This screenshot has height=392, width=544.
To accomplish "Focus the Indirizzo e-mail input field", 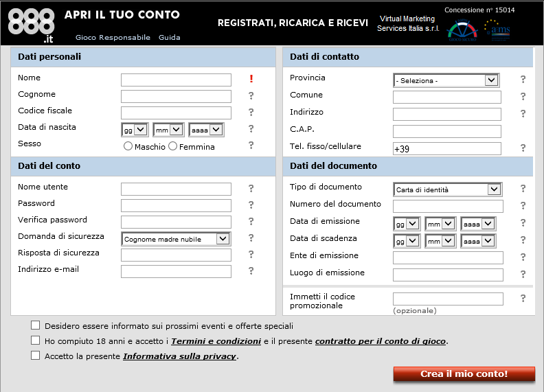I will pos(177,271).
